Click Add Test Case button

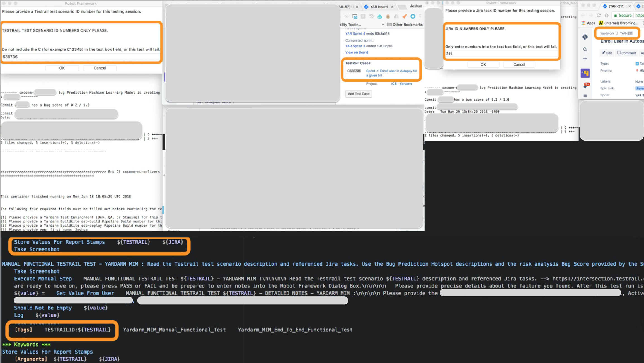click(x=359, y=94)
